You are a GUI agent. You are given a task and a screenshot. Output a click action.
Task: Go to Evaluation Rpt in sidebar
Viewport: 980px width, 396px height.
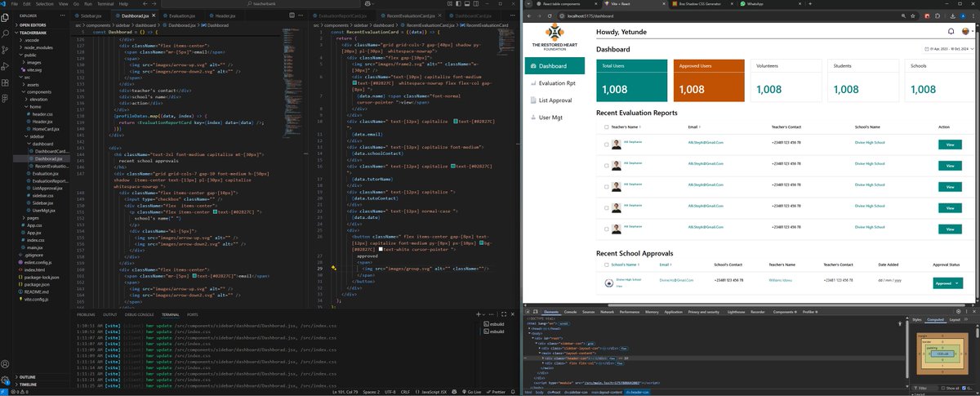pos(557,83)
